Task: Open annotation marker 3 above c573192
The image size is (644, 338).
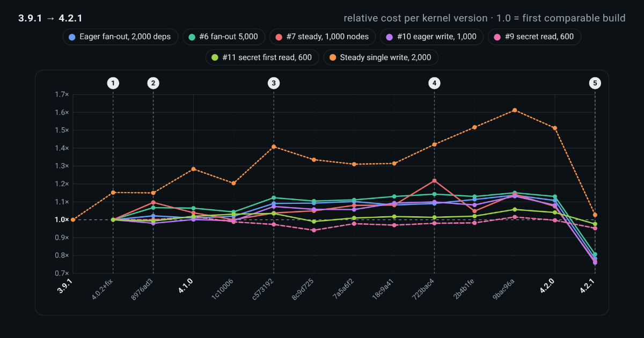Action: pos(274,83)
